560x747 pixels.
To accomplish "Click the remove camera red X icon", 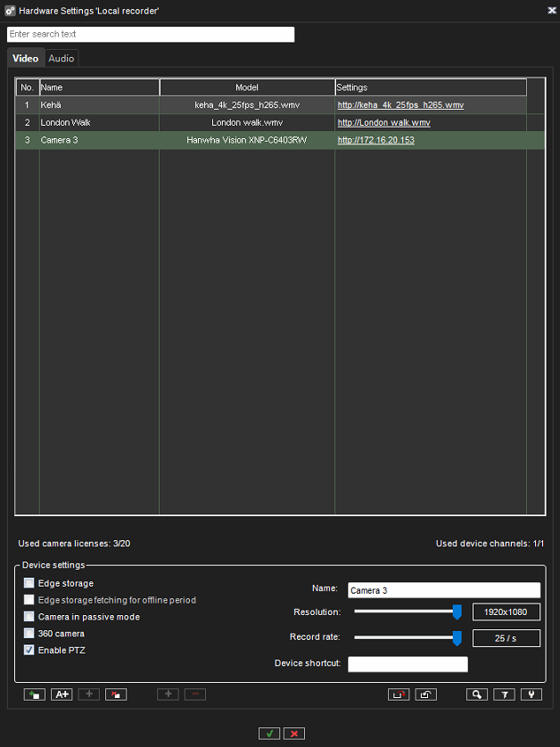I will click(x=116, y=694).
